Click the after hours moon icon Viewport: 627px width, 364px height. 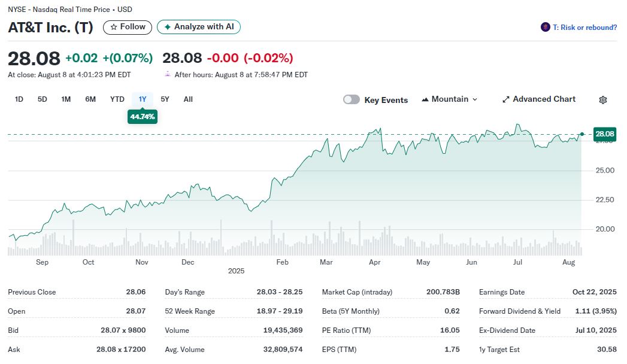(x=168, y=75)
